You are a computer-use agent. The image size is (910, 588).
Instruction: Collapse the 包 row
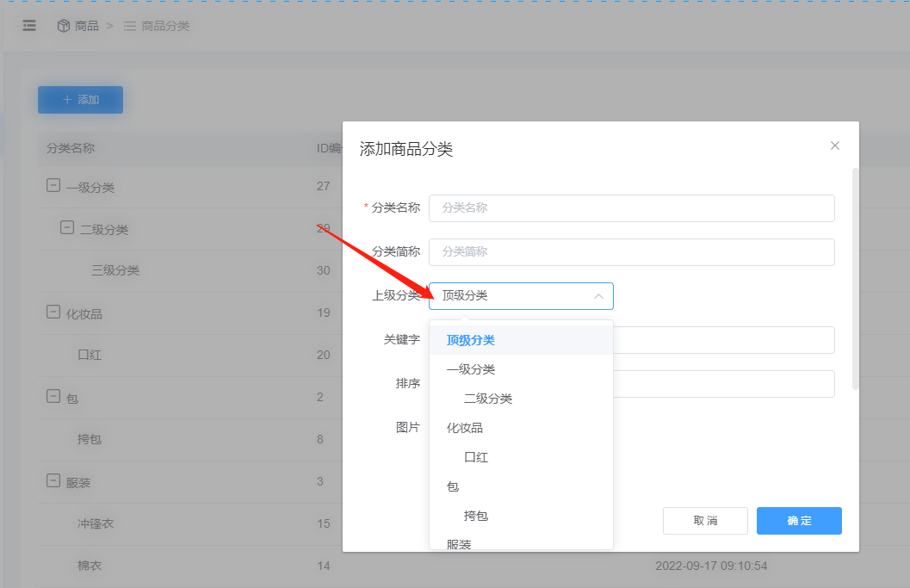point(53,397)
